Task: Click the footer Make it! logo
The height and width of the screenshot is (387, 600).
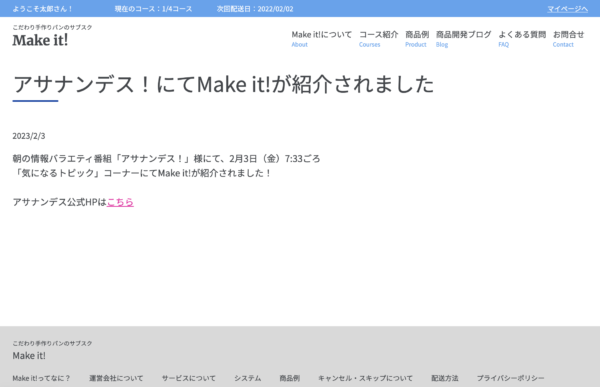Action: tap(29, 356)
